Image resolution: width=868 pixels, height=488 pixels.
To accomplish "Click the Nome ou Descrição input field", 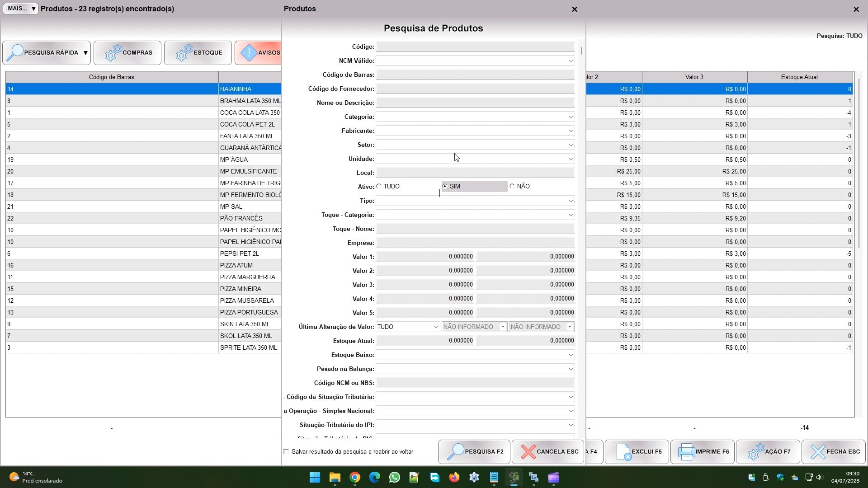I will point(475,103).
